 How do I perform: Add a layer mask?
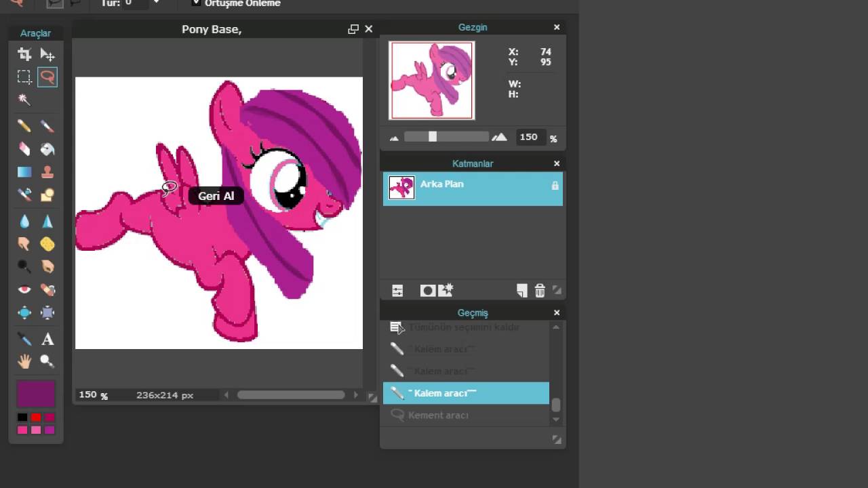[428, 291]
